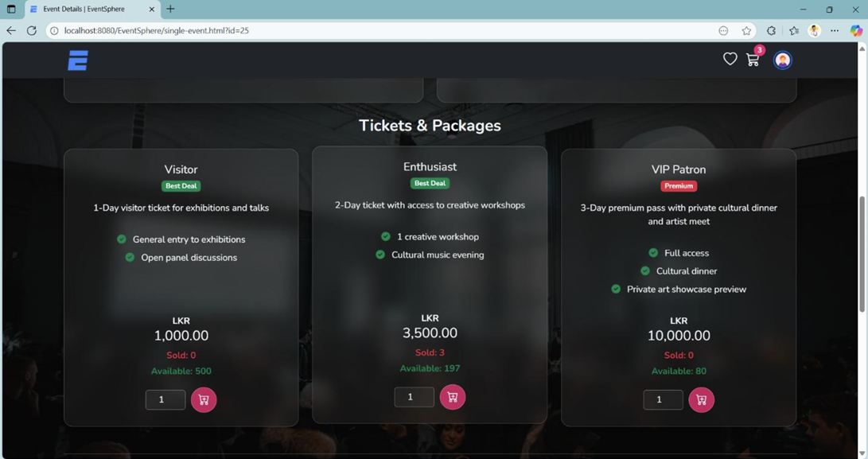Open the browser Extensions menu
This screenshot has width=868, height=459.
click(x=771, y=31)
